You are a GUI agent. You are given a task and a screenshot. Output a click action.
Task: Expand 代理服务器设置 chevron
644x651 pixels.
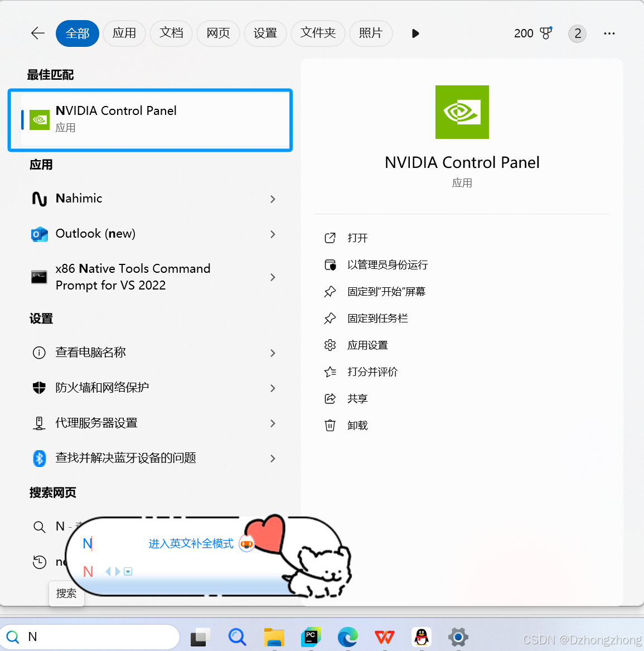(x=273, y=423)
